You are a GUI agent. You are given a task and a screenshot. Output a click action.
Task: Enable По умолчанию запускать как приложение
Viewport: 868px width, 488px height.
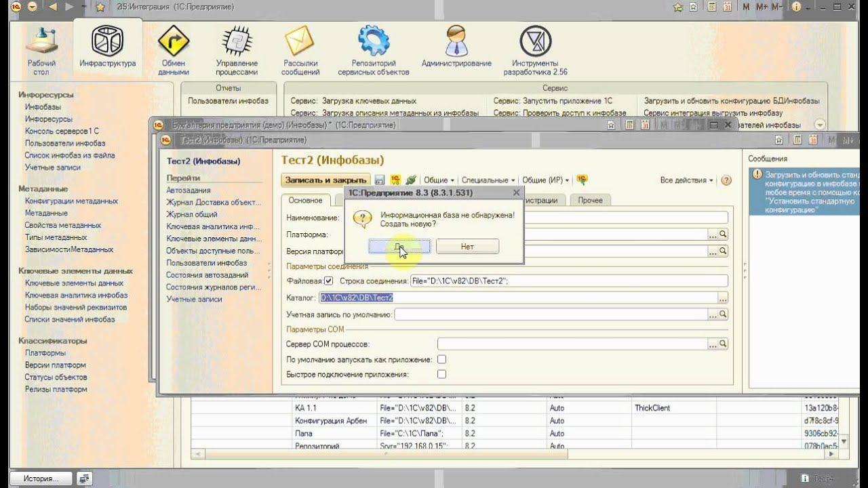point(441,359)
